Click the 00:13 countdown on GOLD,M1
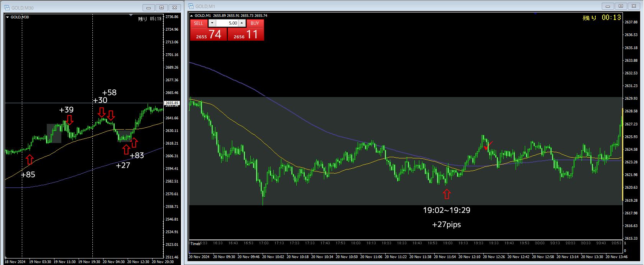644x265 pixels. (x=611, y=17)
